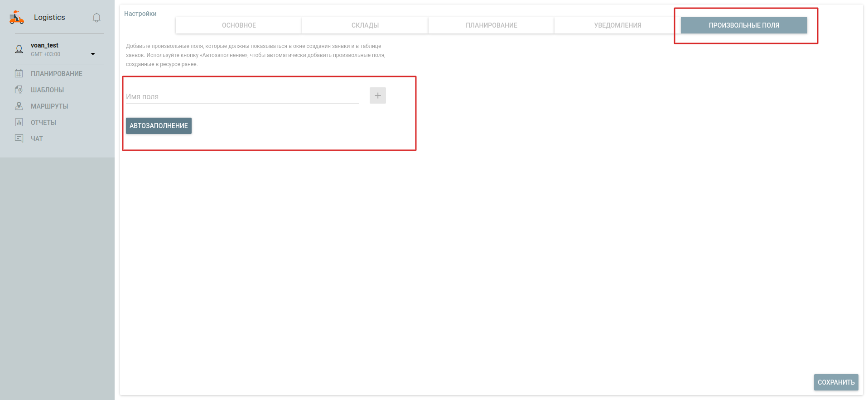The image size is (868, 400).
Task: Switch to the Склады tab
Action: point(365,25)
